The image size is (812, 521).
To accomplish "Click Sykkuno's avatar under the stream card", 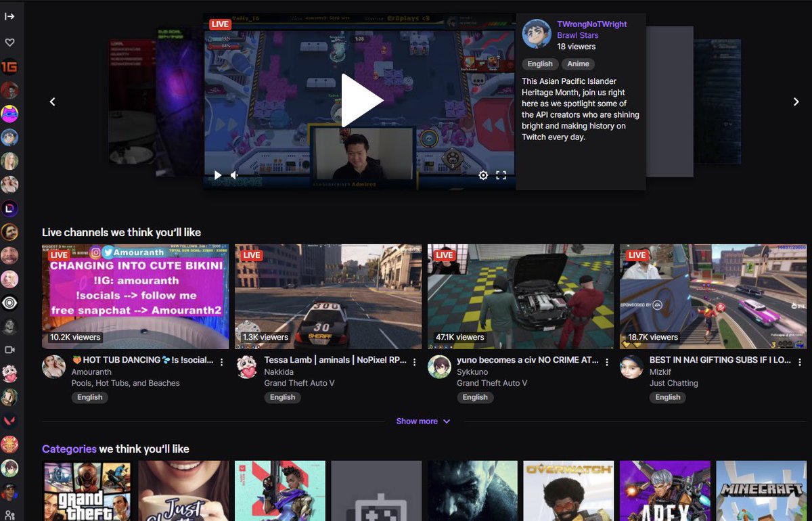I will point(439,367).
